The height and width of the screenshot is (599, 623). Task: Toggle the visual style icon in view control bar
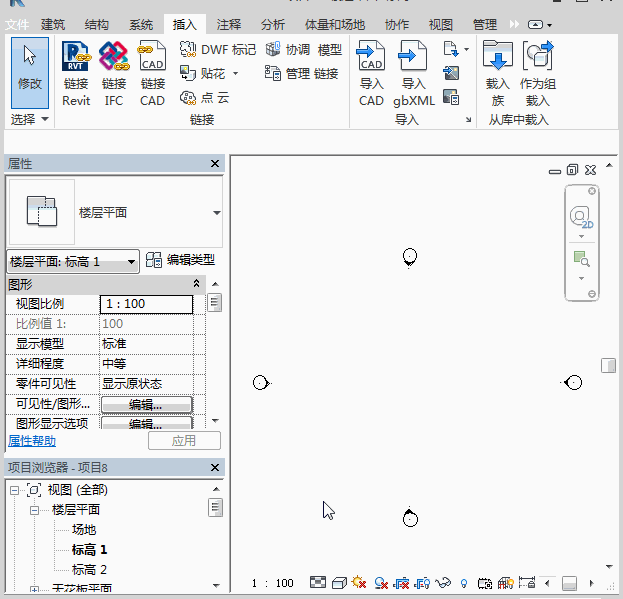(x=339, y=583)
